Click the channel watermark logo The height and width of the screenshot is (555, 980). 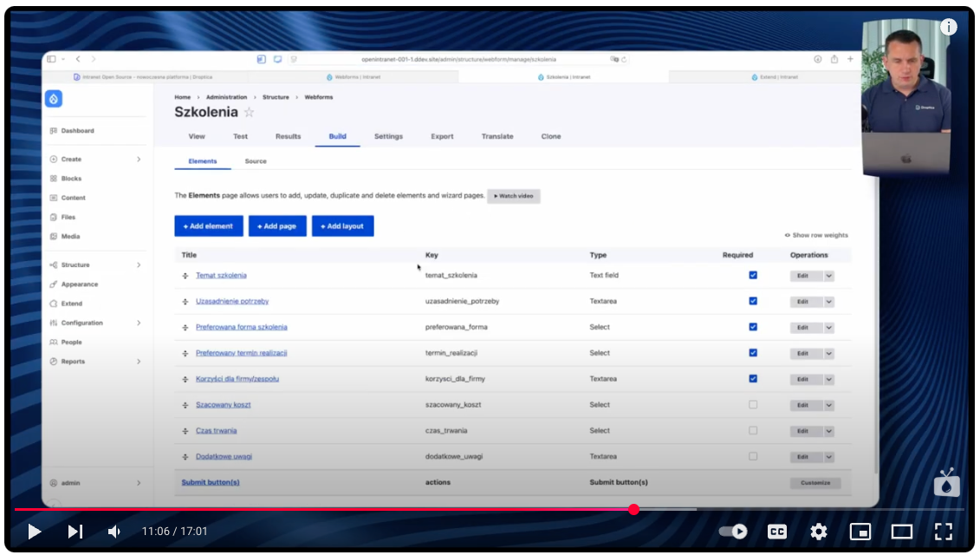pyautogui.click(x=947, y=482)
